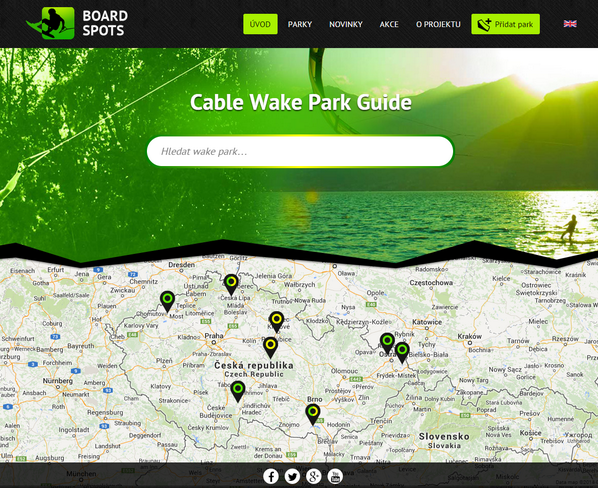Viewport: 598px width, 488px height.
Task: Open the Facebook social icon
Action: click(x=271, y=476)
